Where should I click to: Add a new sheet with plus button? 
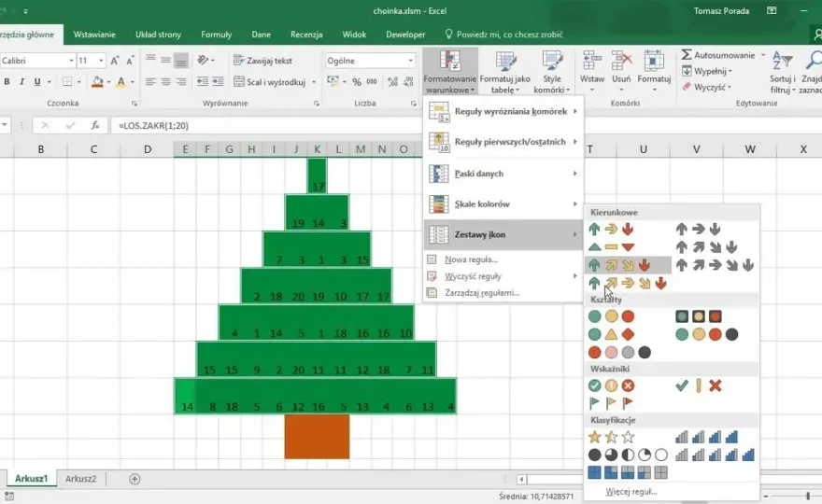(x=135, y=479)
